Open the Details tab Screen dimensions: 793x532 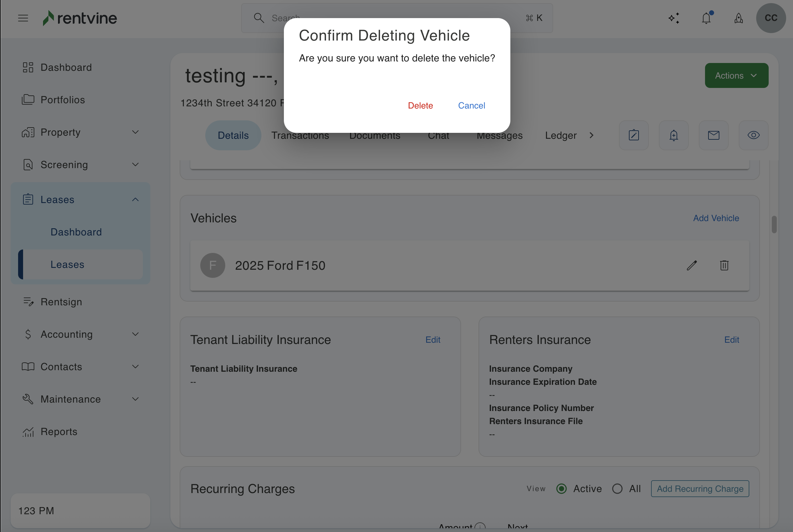tap(233, 135)
